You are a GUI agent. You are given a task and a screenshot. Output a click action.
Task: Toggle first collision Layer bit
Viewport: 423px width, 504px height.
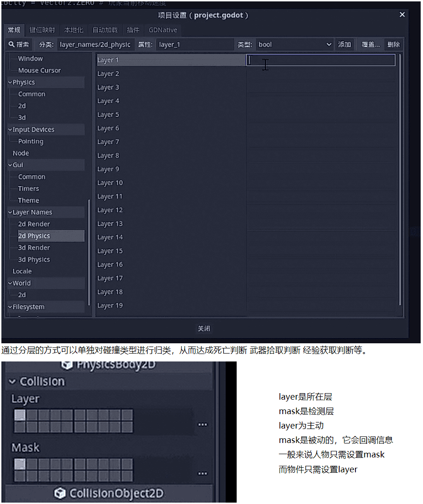click(x=20, y=415)
